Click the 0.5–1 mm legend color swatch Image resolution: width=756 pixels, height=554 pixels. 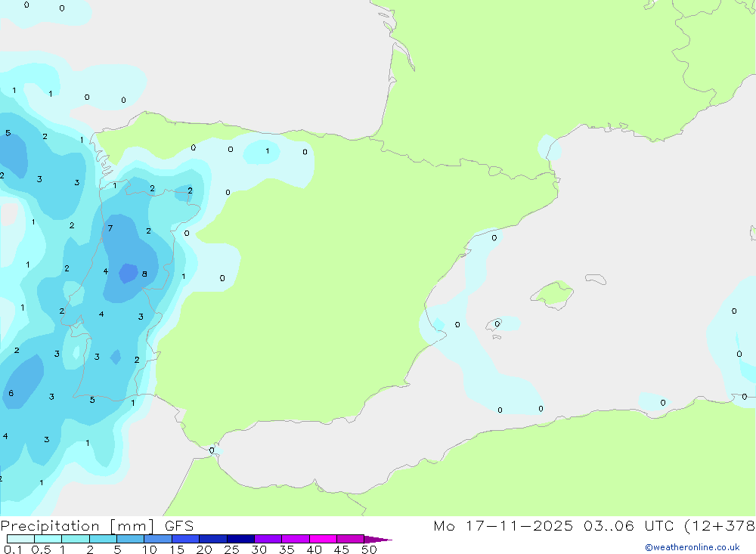[x=48, y=539]
